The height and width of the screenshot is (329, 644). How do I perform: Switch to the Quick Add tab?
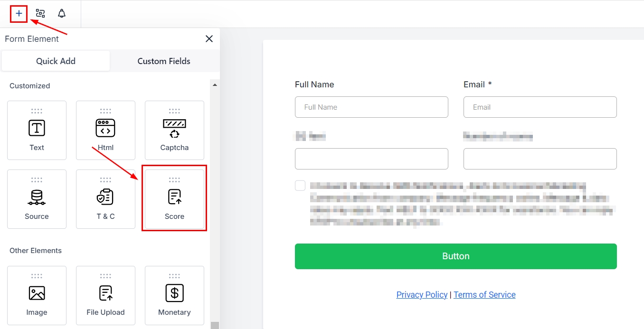[56, 61]
